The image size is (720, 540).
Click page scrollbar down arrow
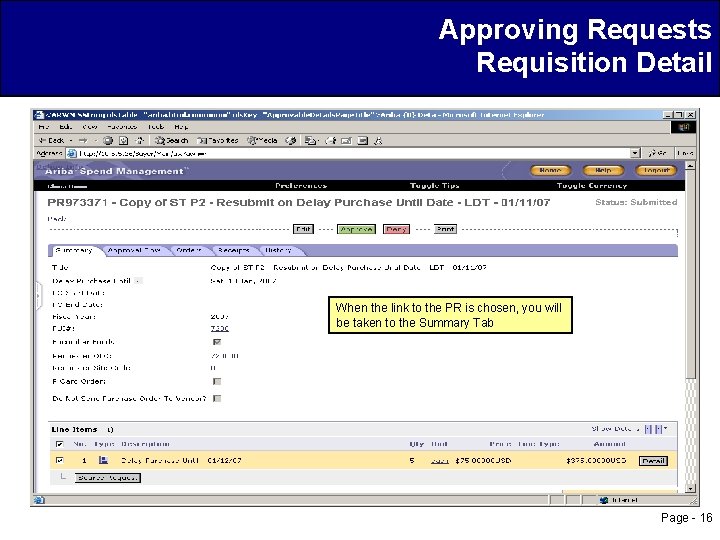[x=690, y=489]
